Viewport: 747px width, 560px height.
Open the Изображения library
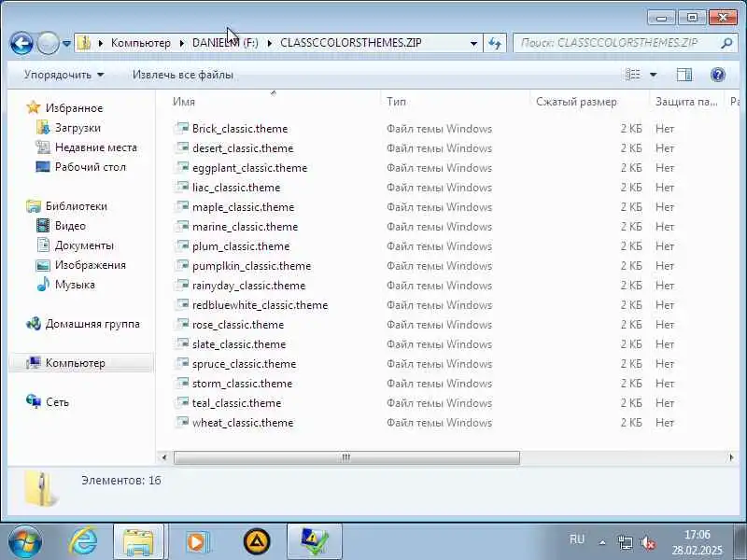coord(91,265)
